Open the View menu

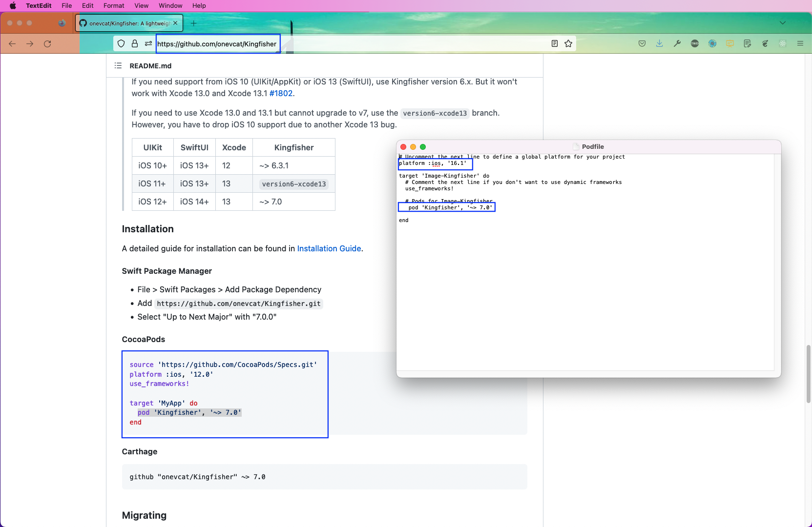point(142,6)
